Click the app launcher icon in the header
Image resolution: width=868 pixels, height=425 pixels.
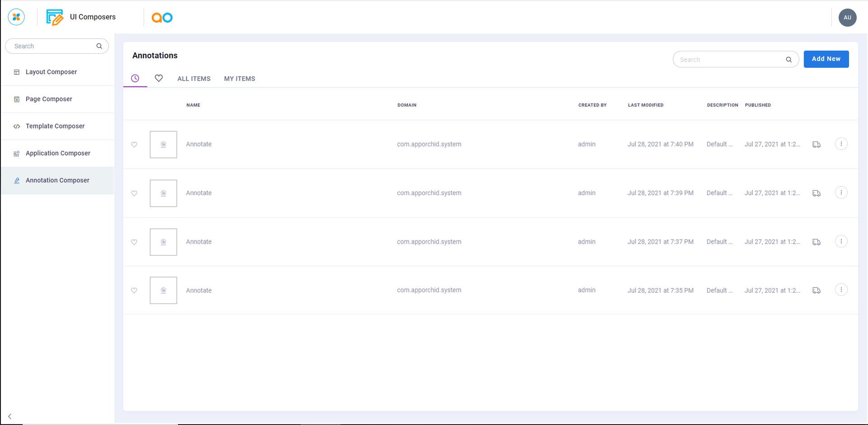pos(16,17)
